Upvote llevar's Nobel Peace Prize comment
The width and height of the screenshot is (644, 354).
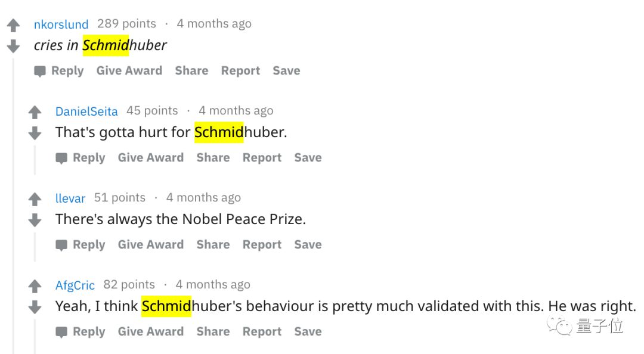click(x=35, y=199)
